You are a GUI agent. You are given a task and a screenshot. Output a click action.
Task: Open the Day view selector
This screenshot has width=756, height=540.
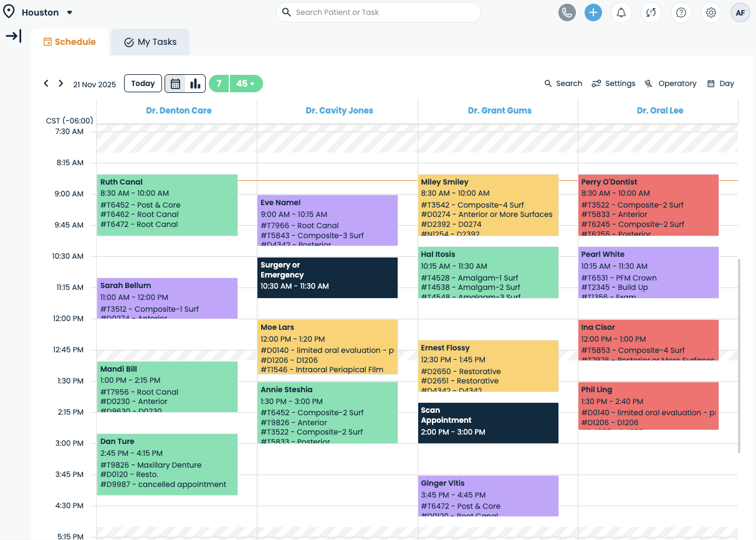tap(720, 84)
